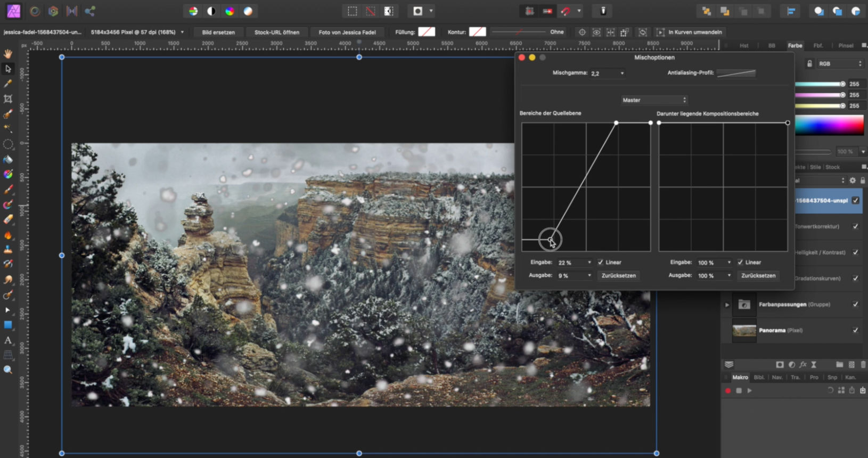Start macro recording with red record button

point(728,390)
